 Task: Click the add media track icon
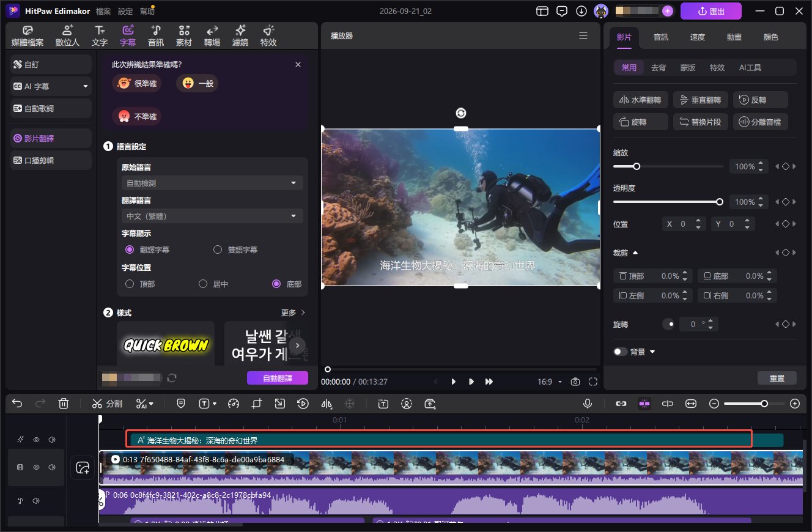click(83, 468)
